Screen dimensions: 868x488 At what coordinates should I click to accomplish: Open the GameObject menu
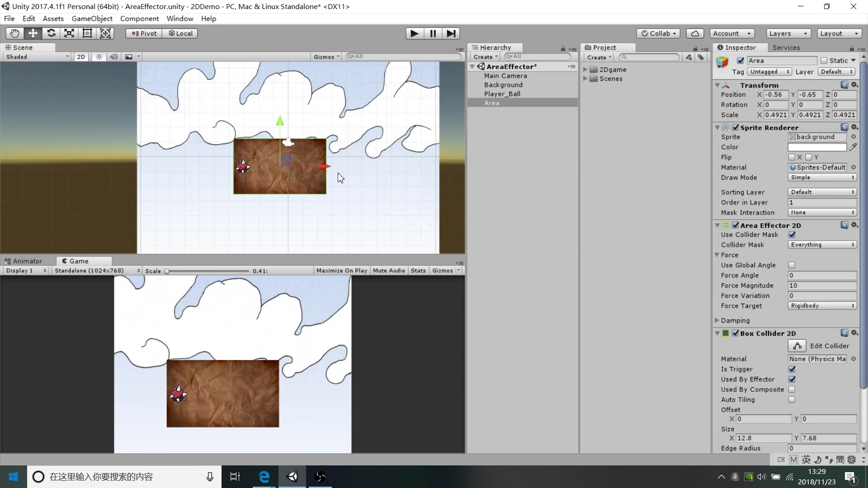(92, 19)
